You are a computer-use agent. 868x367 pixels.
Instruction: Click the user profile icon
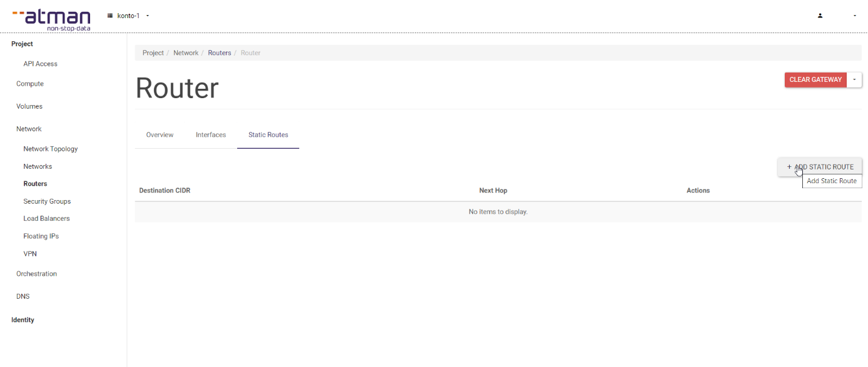(x=820, y=16)
